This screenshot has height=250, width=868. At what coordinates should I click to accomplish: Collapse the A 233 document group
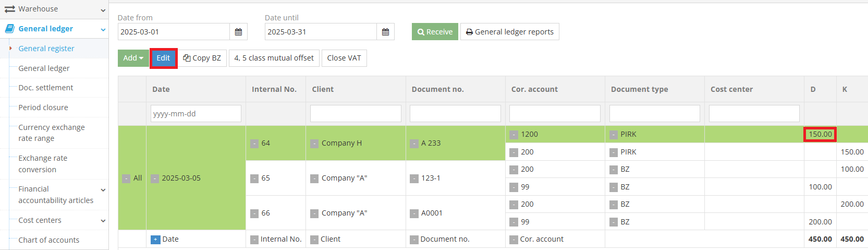pyautogui.click(x=414, y=144)
